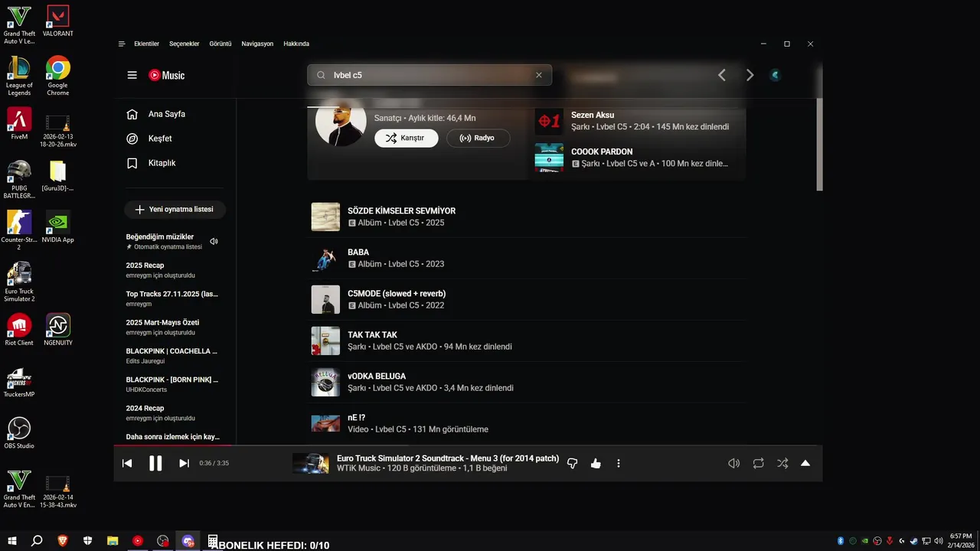Screen dimensions: 980x551
Task: Expand the player page with up arrow
Action: pyautogui.click(x=805, y=463)
